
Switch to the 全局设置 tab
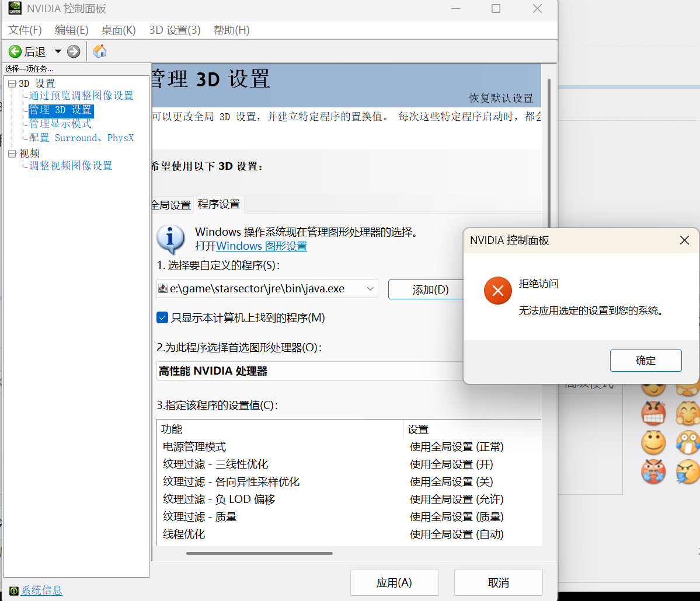tap(172, 205)
